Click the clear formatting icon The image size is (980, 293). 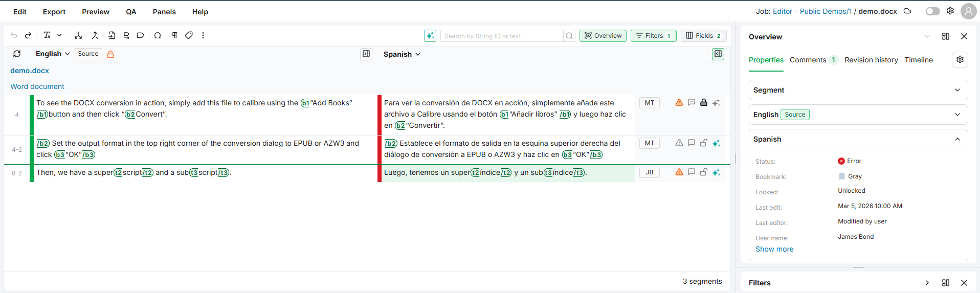[x=47, y=35]
